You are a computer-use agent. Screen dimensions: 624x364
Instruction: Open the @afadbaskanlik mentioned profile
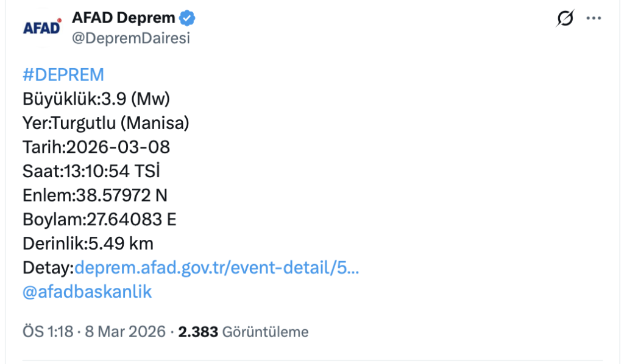point(88,292)
